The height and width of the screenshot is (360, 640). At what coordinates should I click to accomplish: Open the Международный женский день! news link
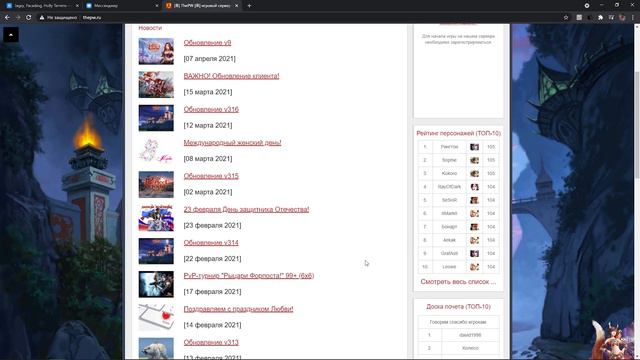coord(232,142)
